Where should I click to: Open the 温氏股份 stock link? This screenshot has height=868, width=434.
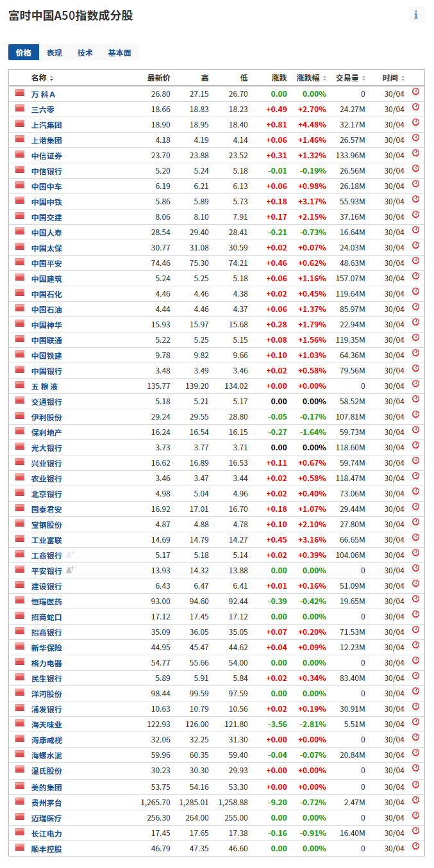pos(47,771)
